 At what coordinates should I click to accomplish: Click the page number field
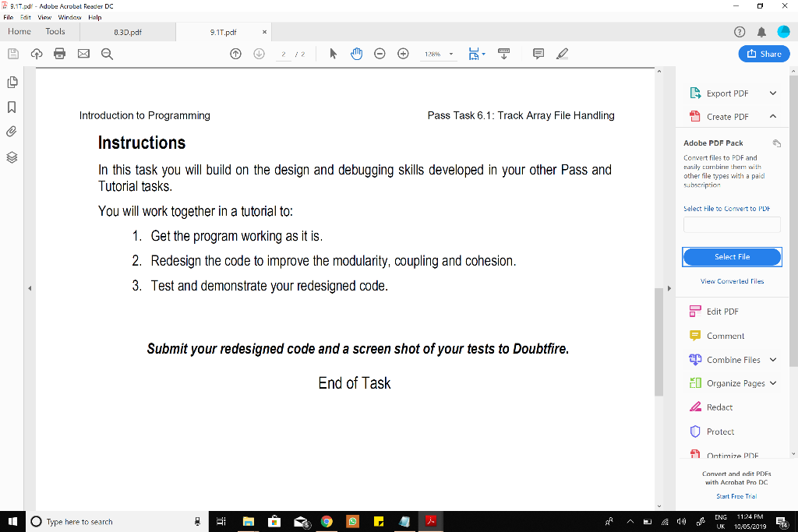pyautogui.click(x=284, y=54)
